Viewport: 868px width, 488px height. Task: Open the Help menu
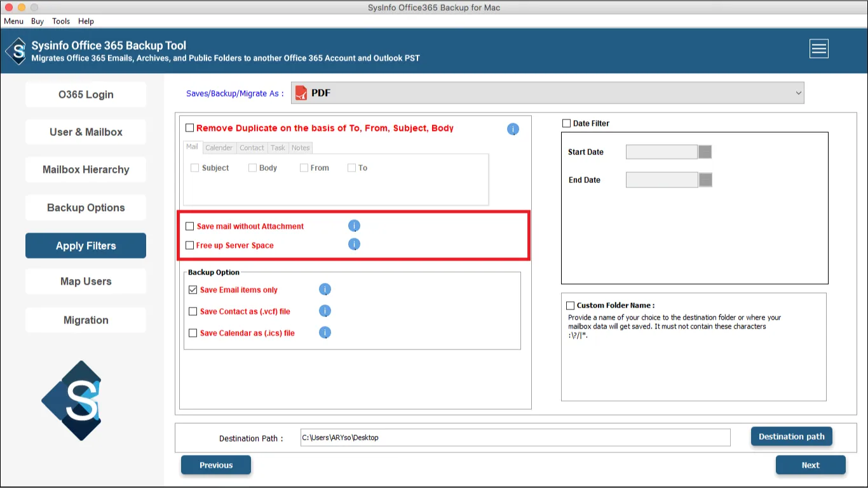(86, 21)
